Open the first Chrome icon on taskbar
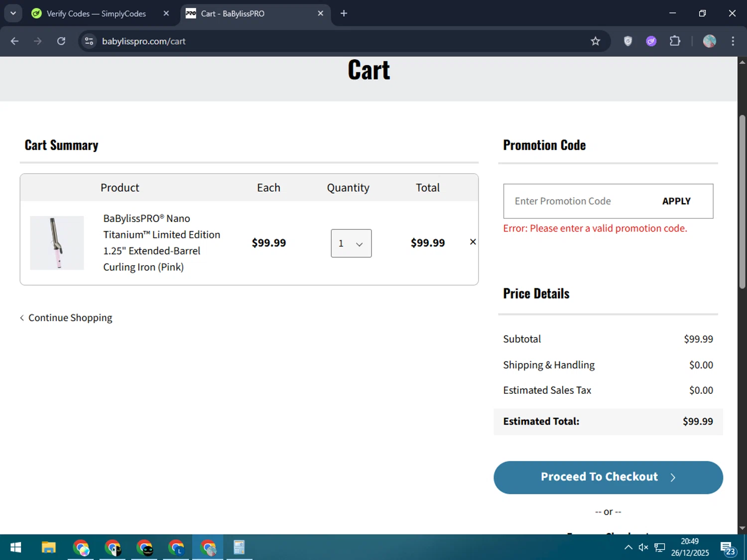The image size is (747, 560). click(x=81, y=548)
